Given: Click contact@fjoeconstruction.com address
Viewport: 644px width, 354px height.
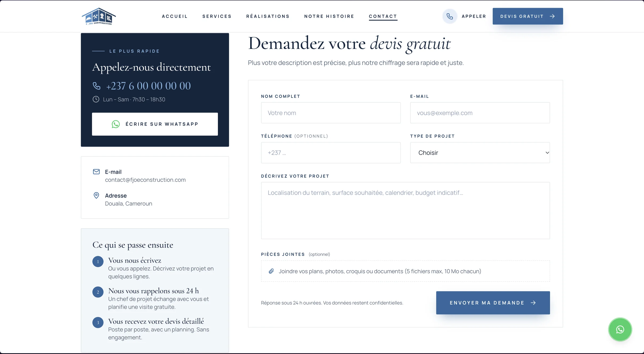Looking at the screenshot, I should coord(145,180).
